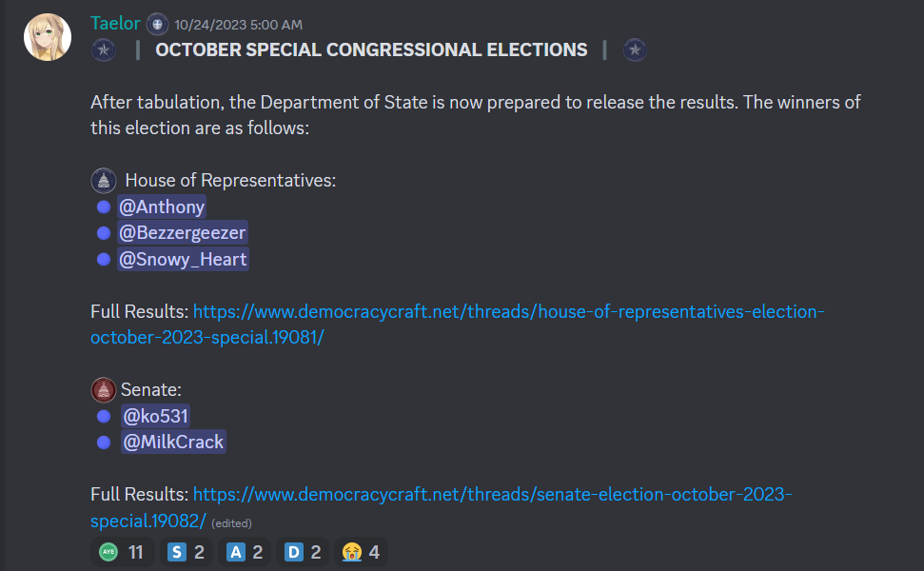Click the Taelor username
Image resolution: width=924 pixels, height=571 pixels.
pyautogui.click(x=115, y=24)
